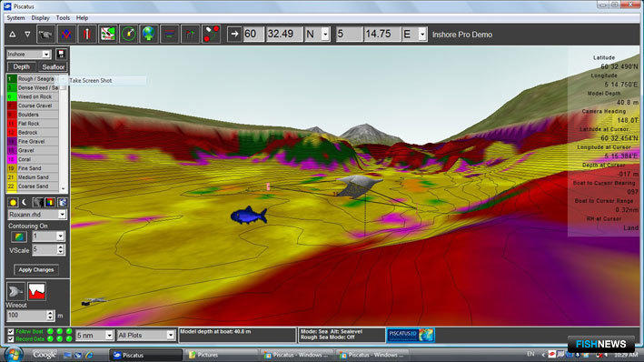Click the go-to position arrow button
Viewport: 644px width, 362px height.
pos(234,35)
